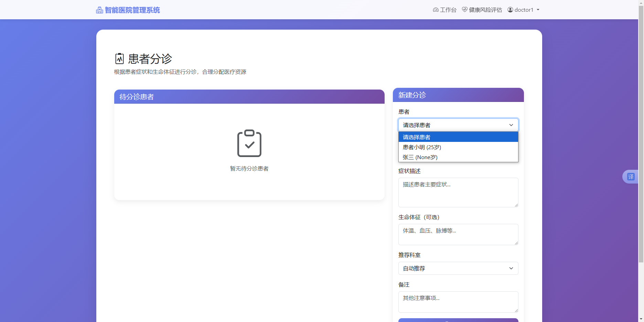Click the page scrollbar up arrow
The width and height of the screenshot is (644, 322).
pos(641,2)
